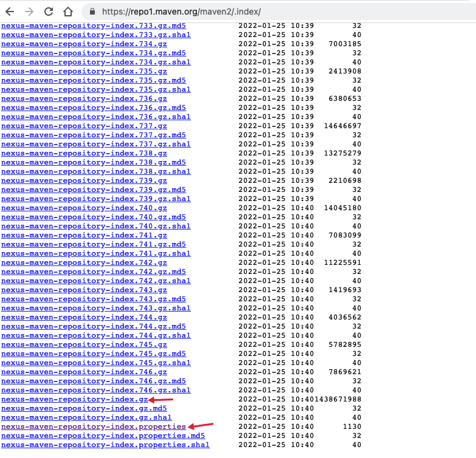Open nexus-maven-repository-index.740.gz.sha1

[x=96, y=227]
